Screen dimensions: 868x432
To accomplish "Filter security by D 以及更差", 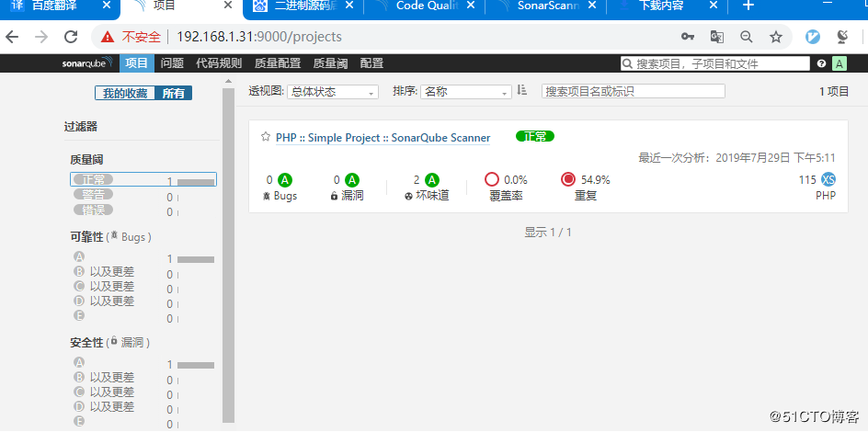I will [143, 408].
